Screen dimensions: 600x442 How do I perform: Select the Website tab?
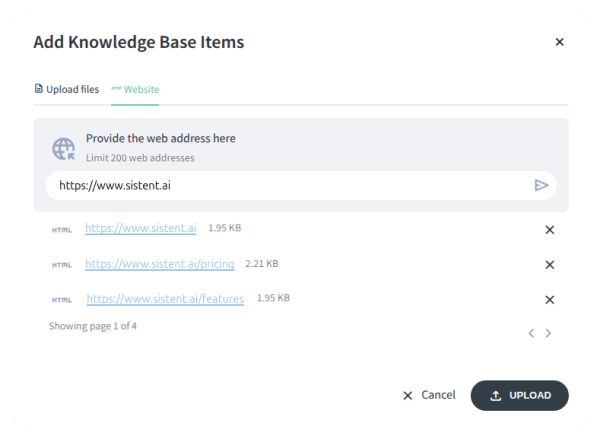135,89
